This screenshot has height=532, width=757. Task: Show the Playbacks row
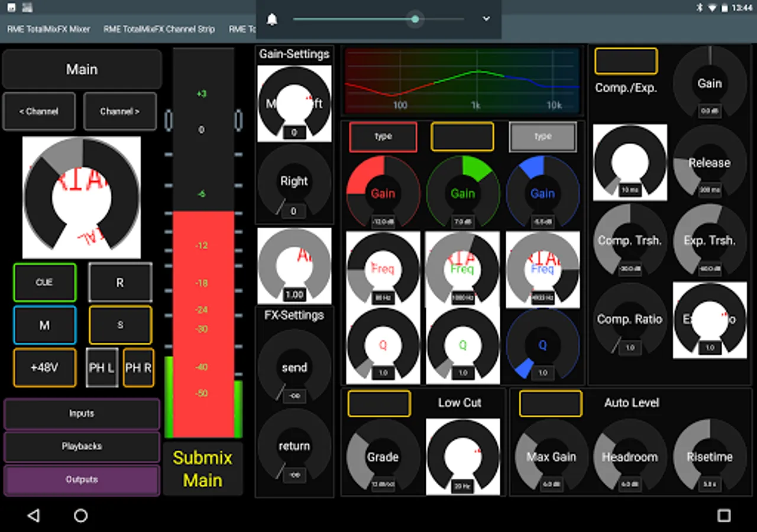coord(82,446)
